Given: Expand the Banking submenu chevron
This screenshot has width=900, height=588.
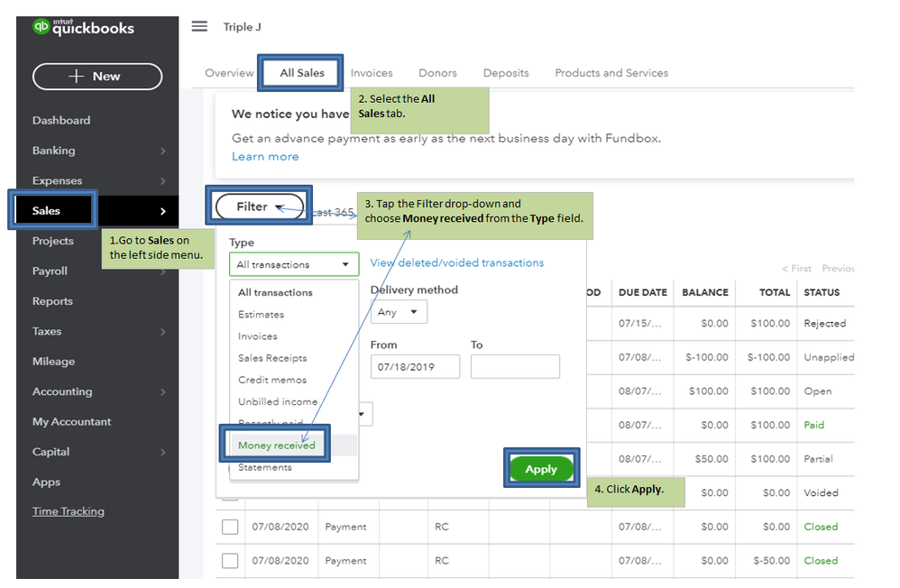Looking at the screenshot, I should [x=163, y=151].
